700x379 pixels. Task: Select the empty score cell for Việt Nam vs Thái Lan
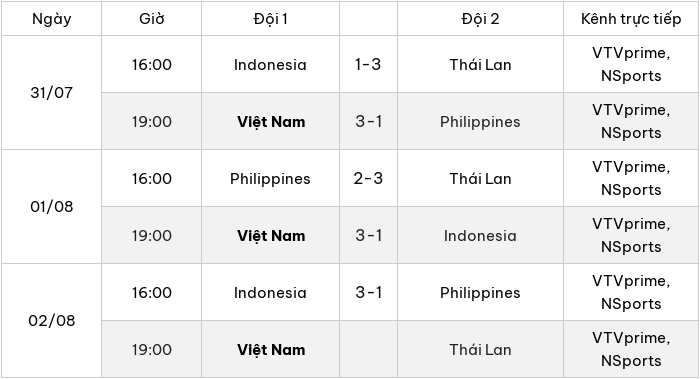click(x=368, y=349)
